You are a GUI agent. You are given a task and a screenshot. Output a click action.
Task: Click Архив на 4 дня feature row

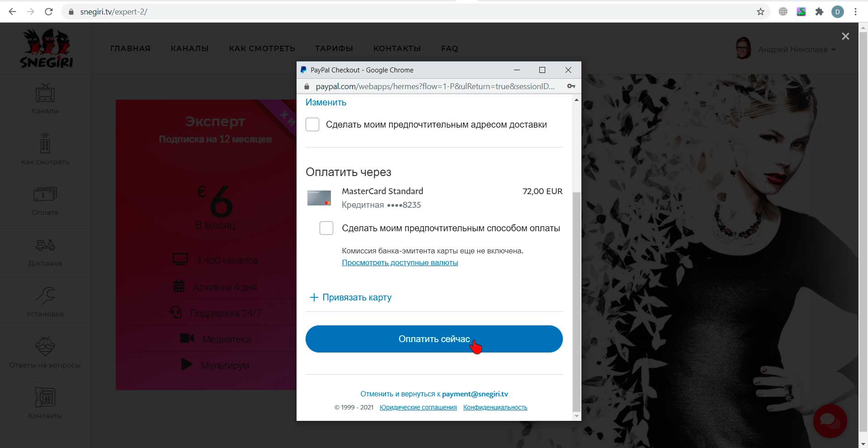point(215,286)
